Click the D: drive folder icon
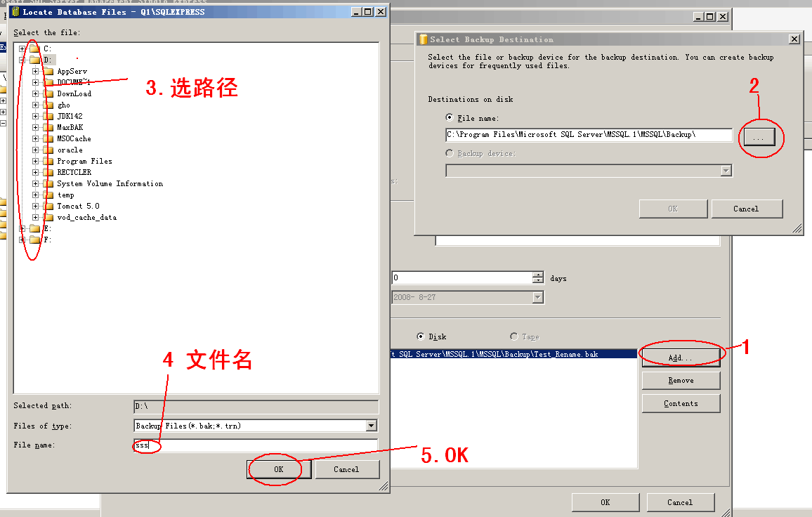This screenshot has width=812, height=517. 34,60
